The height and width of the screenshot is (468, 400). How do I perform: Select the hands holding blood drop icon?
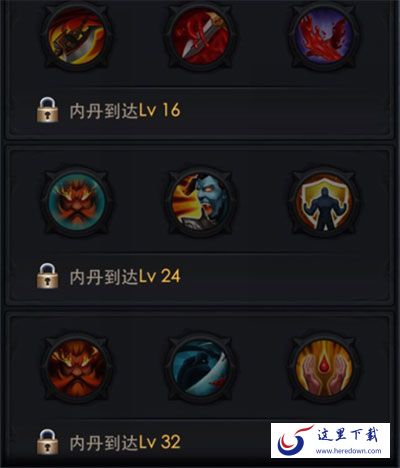tap(324, 367)
